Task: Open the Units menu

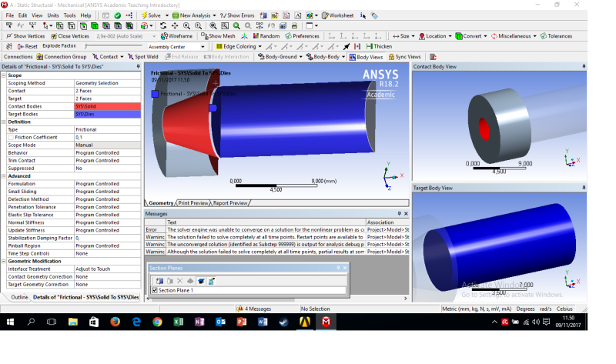Action: tap(52, 15)
